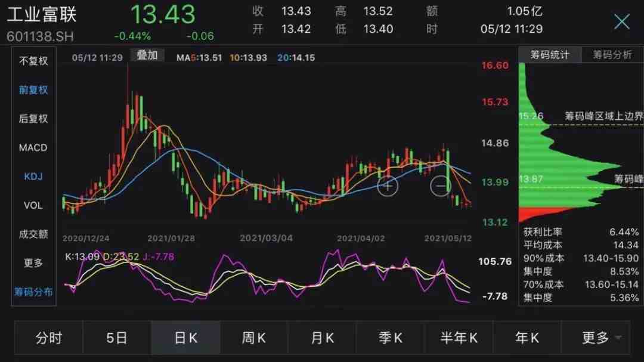Close the chart view with the X icon

click(622, 21)
